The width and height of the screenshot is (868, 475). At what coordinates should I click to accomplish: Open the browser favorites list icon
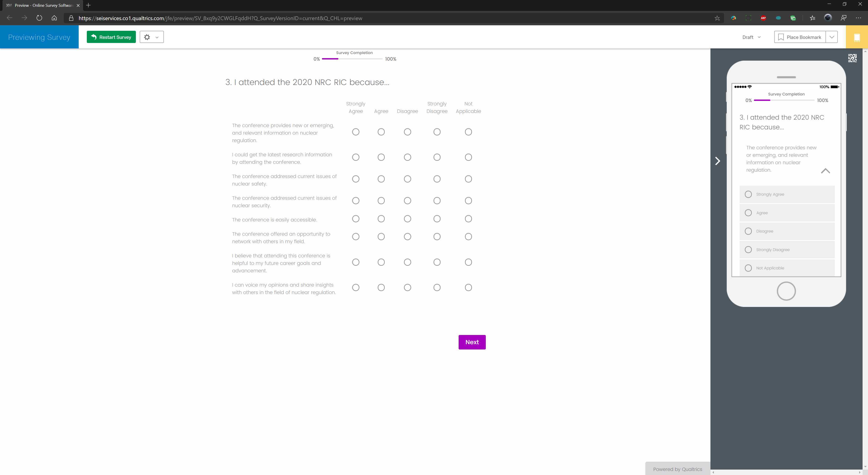point(812,18)
